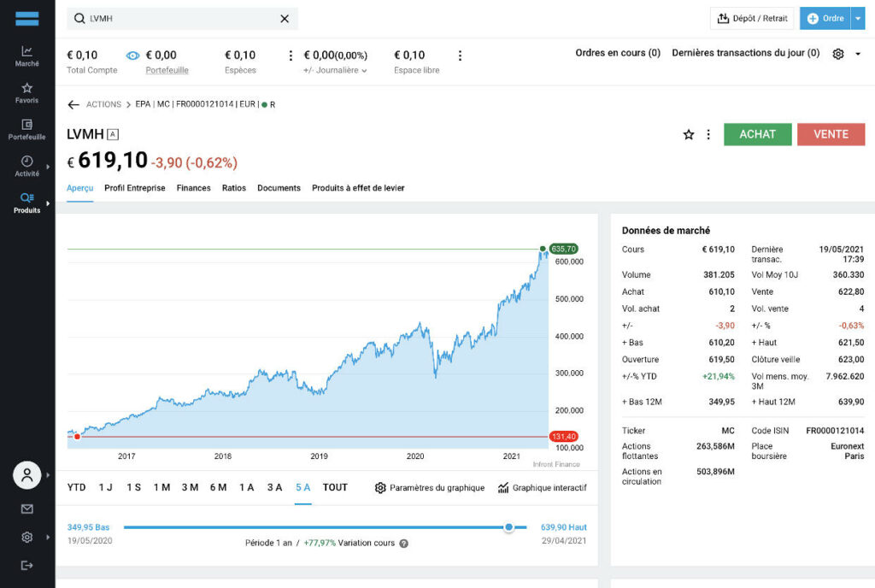Open the Ratios tab
The image size is (875, 588).
tap(234, 188)
